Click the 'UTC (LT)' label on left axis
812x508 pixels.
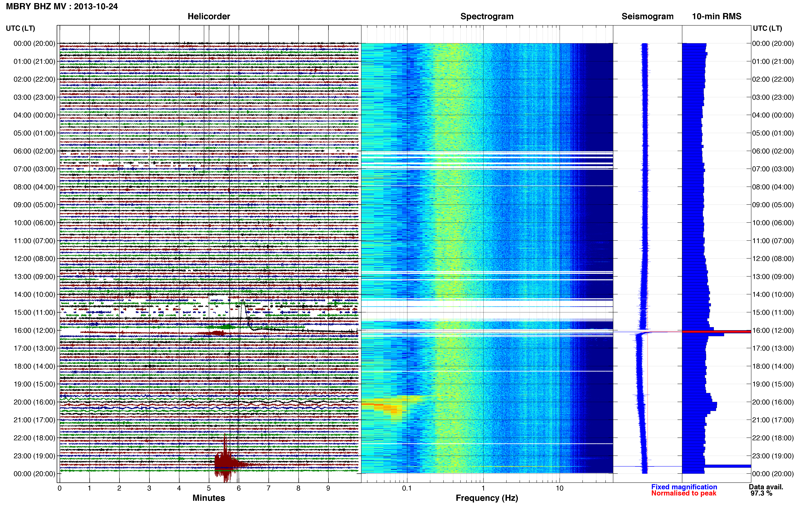coord(21,28)
